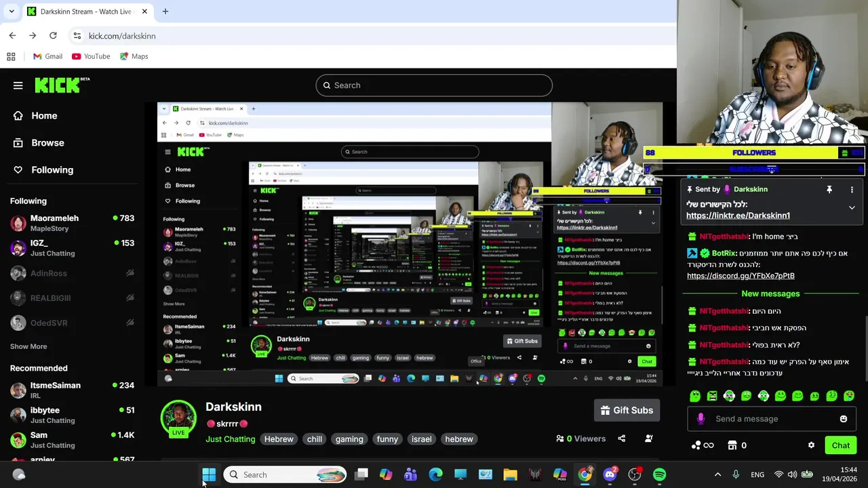Click the purple microphone in message box
The image size is (868, 488).
701,419
